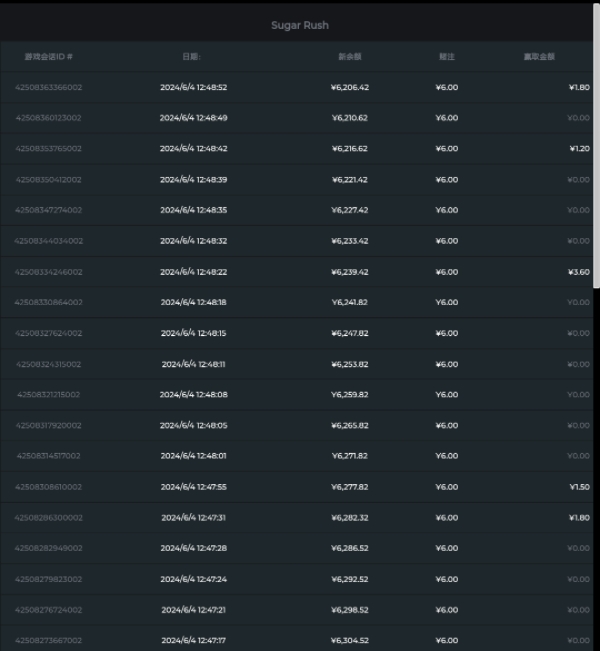Screen dimensions: 600x651
Task: Click the 新余额 column header
Action: [x=349, y=57]
